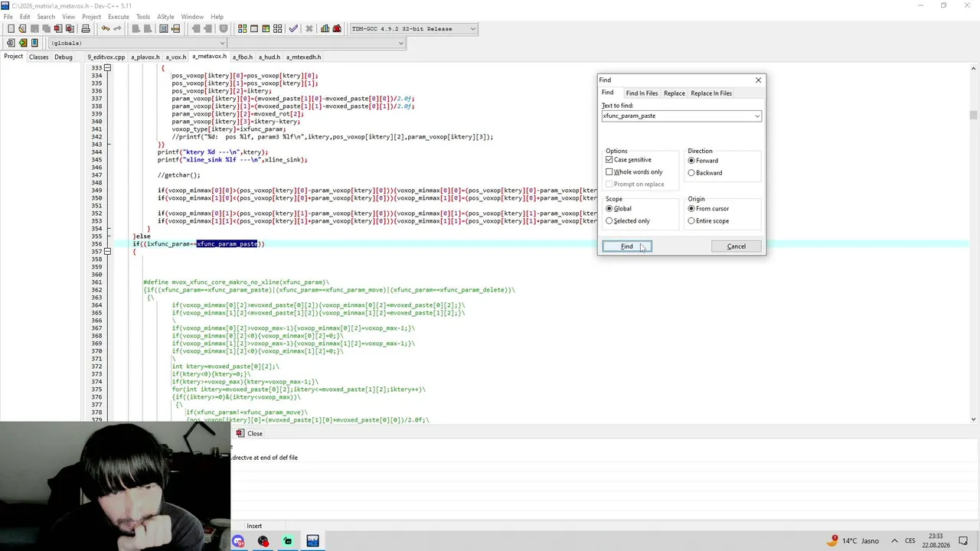Switch to the a_hud.h editor tab

pos(269,57)
